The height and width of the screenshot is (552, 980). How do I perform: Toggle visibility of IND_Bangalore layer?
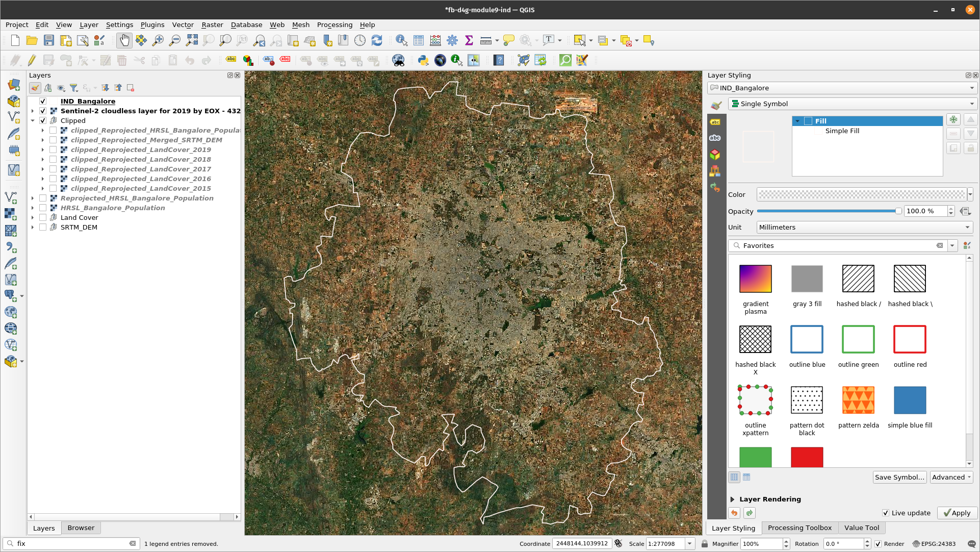tap(42, 101)
